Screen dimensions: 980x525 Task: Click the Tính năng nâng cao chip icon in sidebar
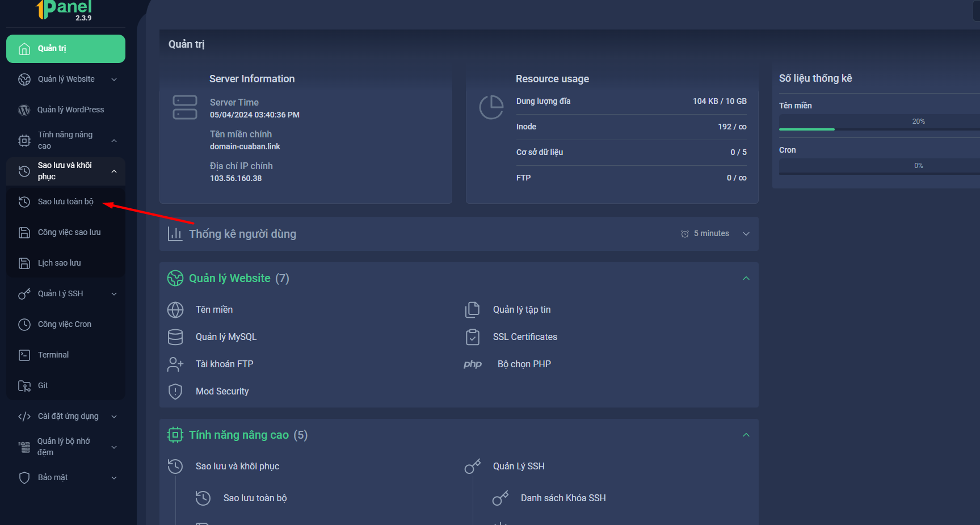[24, 141]
